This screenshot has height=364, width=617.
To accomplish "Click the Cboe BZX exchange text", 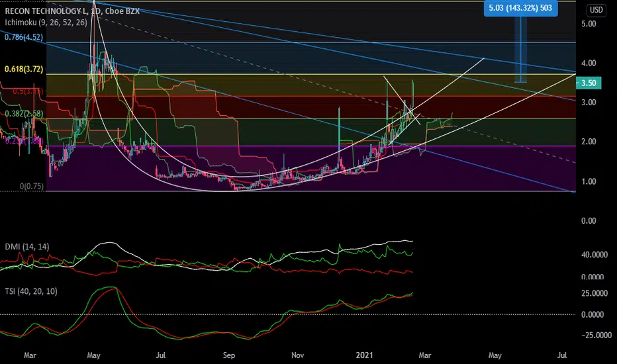I will coord(122,11).
